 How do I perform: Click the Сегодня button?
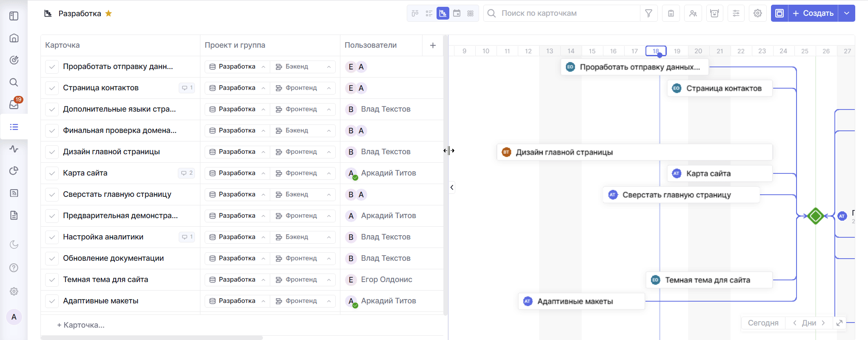click(763, 323)
